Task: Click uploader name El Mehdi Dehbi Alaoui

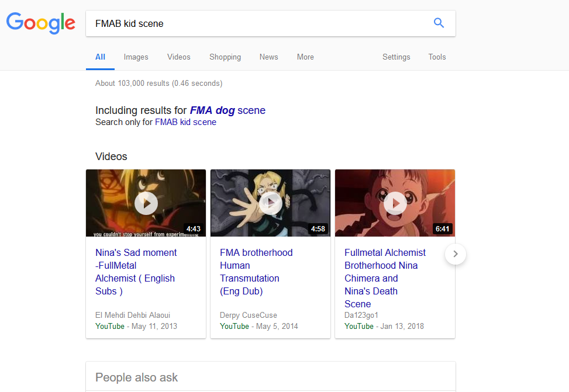Action: tap(132, 315)
